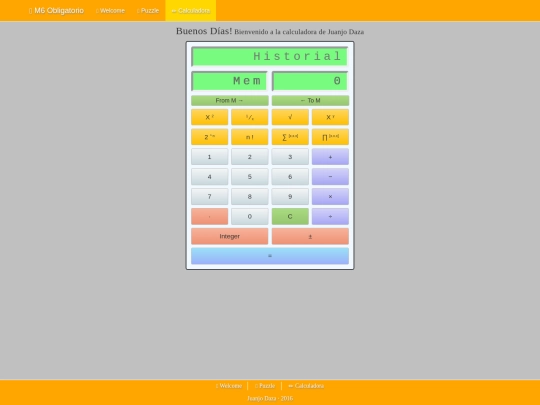Screen dimensions: 540x405
Task: Click digit 6 on the keypad
Action: point(290,177)
